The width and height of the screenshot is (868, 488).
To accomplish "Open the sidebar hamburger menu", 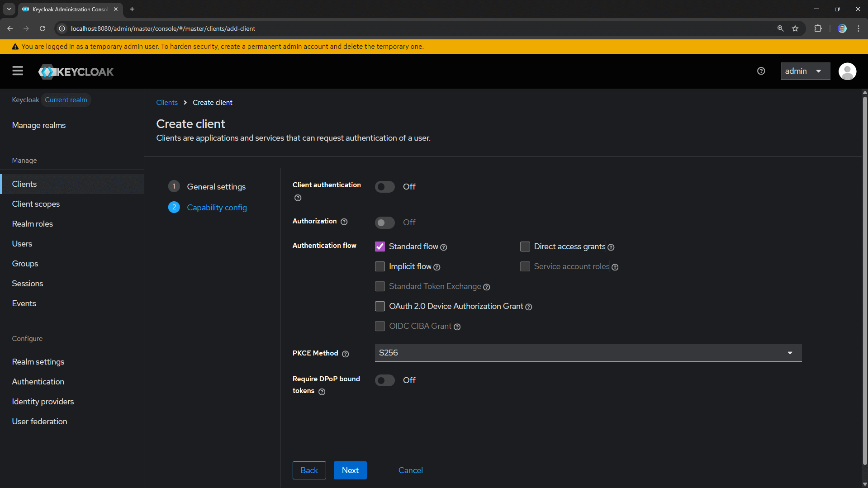I will pos(17,71).
